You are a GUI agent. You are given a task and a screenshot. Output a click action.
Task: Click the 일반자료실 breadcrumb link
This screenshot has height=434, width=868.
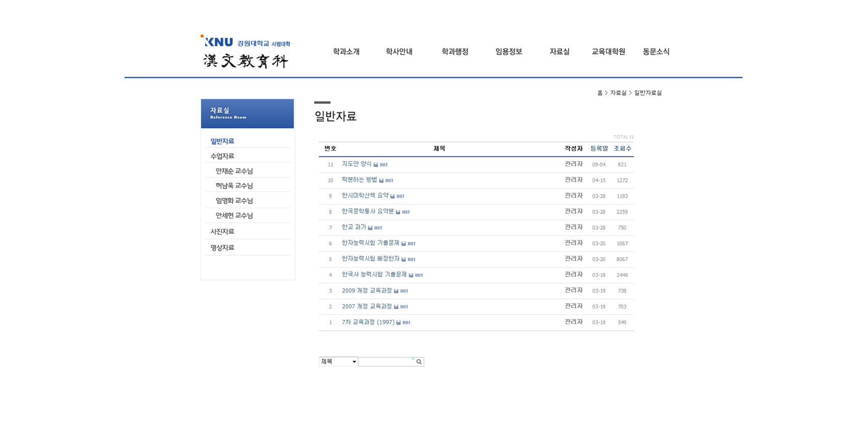[648, 93]
